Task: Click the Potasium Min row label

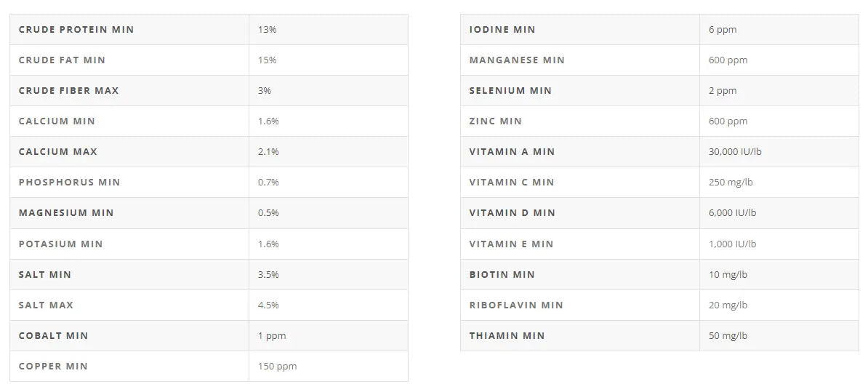Action: (61, 244)
